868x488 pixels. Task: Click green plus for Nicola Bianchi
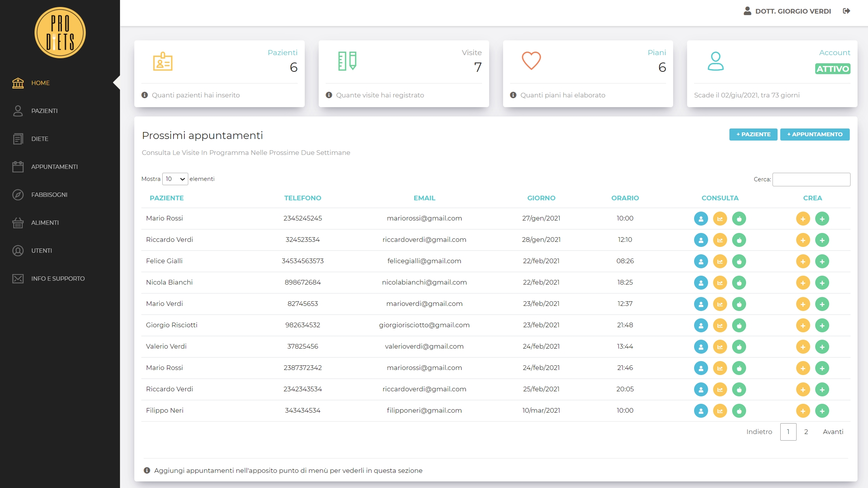pos(822,283)
